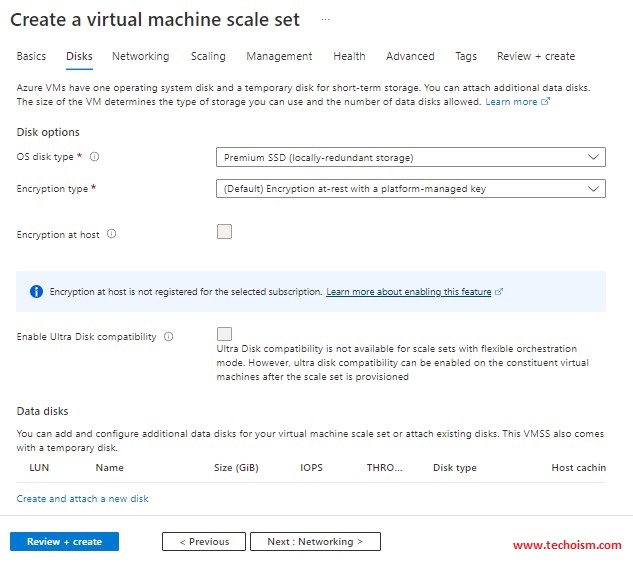The width and height of the screenshot is (633, 565).
Task: Switch to the Management tab
Action: pos(279,56)
